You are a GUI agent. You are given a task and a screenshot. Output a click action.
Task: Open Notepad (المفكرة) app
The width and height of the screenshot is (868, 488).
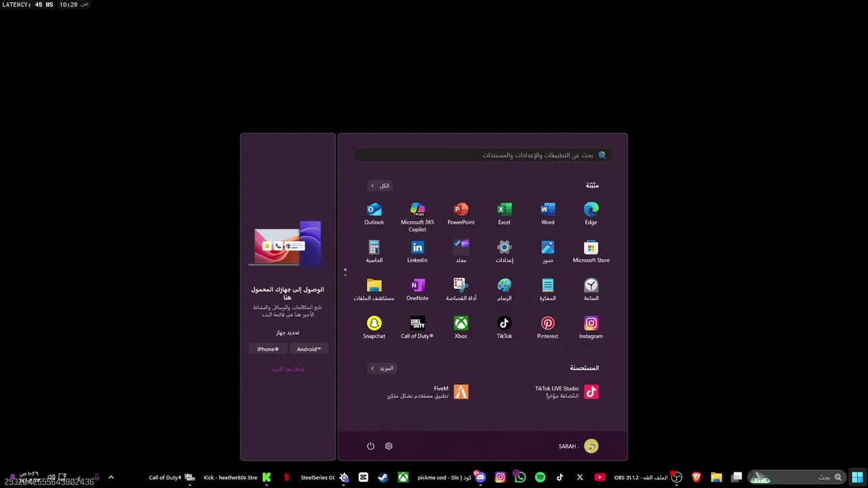pyautogui.click(x=548, y=289)
